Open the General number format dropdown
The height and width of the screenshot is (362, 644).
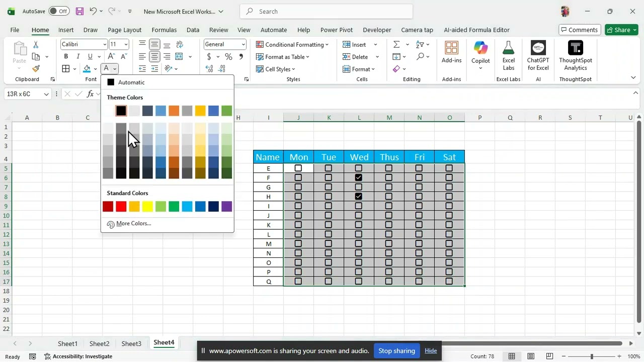click(x=244, y=44)
